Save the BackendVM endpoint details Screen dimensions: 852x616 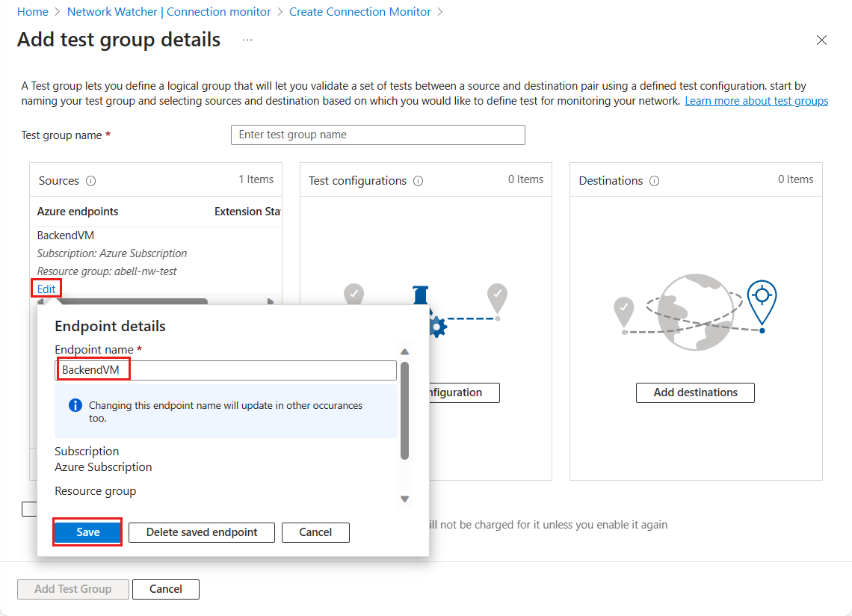click(x=87, y=532)
